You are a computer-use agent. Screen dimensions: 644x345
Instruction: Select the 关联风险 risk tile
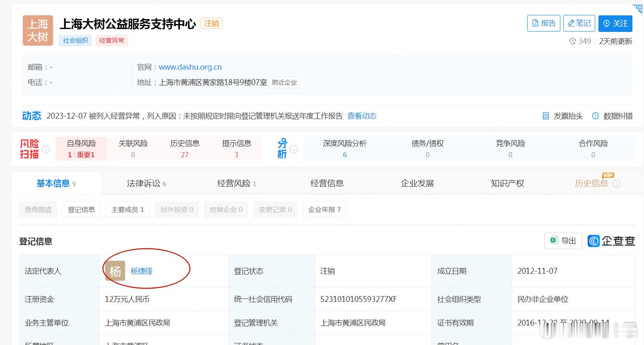tap(133, 148)
